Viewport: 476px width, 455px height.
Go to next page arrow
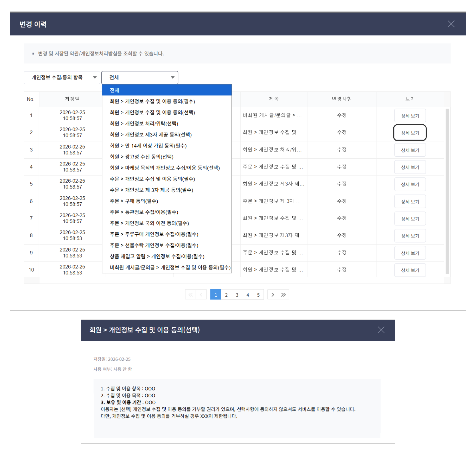point(273,295)
